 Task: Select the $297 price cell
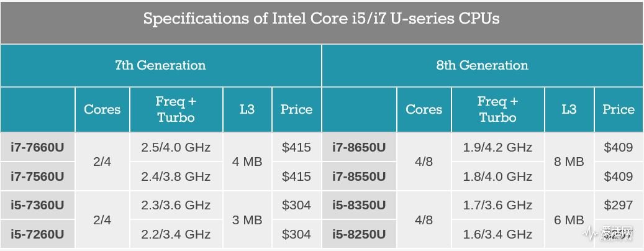coord(618,205)
